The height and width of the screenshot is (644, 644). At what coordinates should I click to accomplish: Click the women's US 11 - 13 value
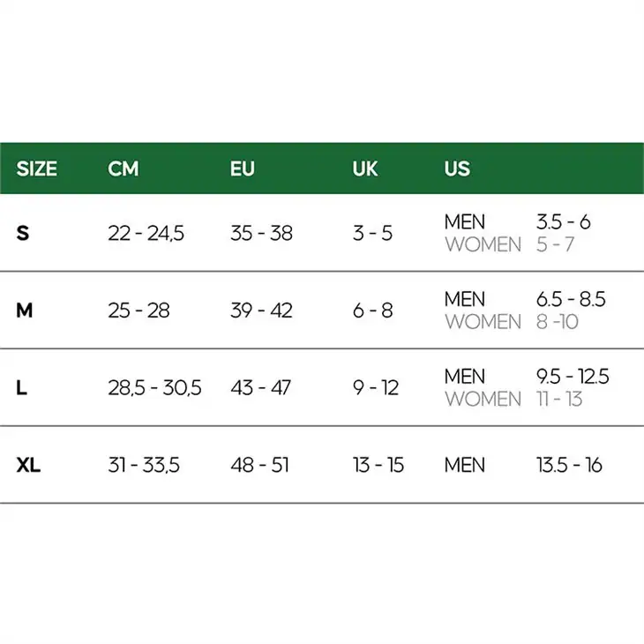click(x=559, y=399)
